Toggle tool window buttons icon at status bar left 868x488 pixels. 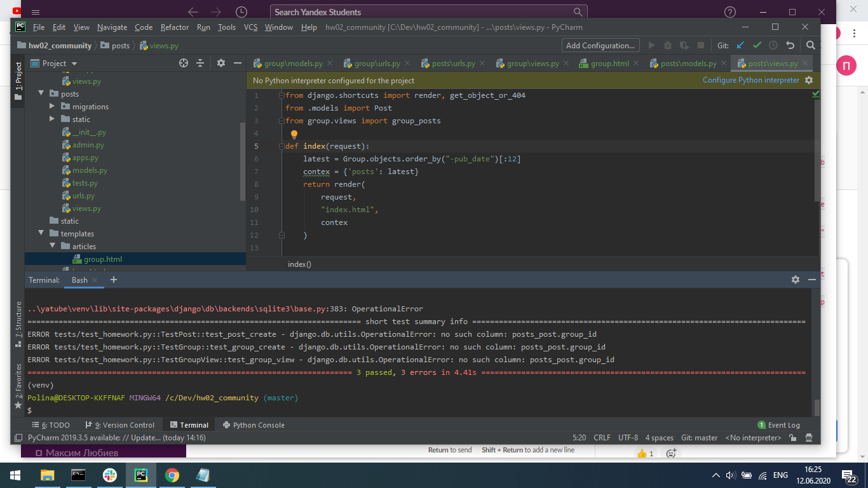pos(18,438)
